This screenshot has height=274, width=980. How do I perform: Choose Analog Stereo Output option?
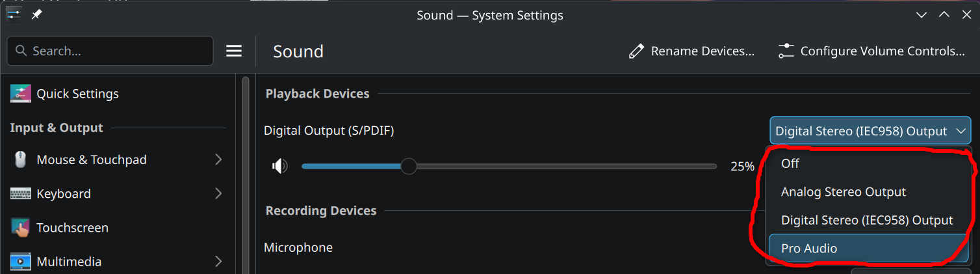pos(843,192)
